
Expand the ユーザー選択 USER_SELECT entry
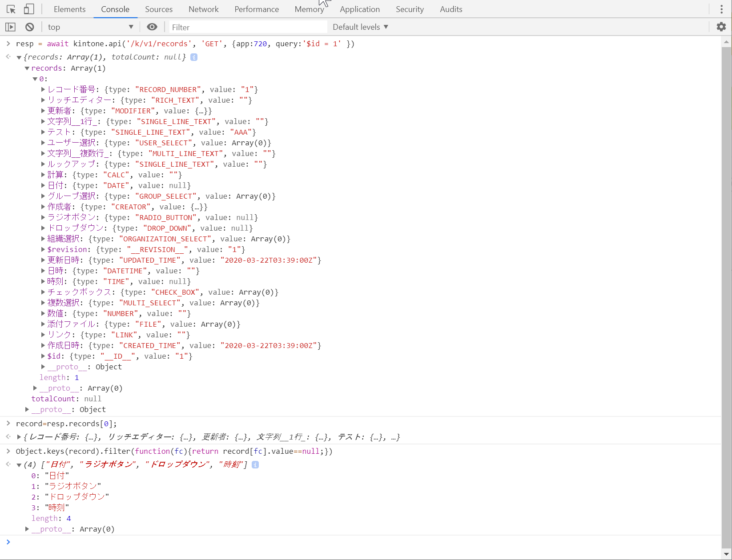(43, 143)
